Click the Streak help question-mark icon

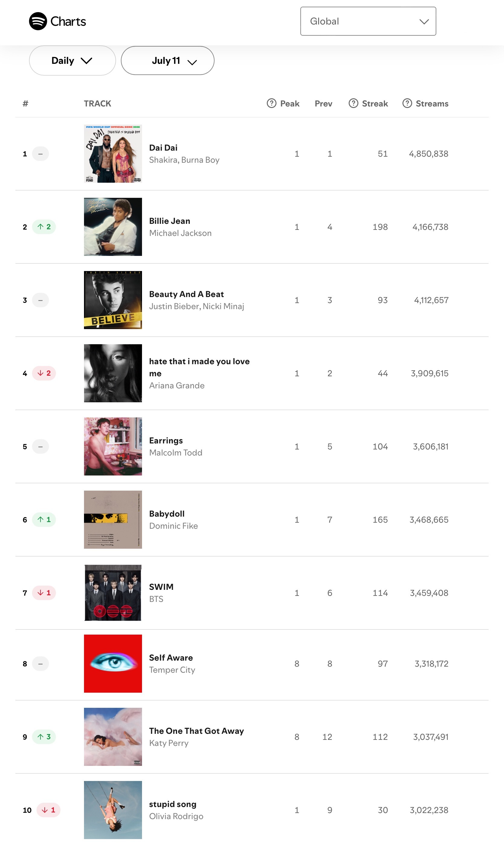click(x=353, y=103)
